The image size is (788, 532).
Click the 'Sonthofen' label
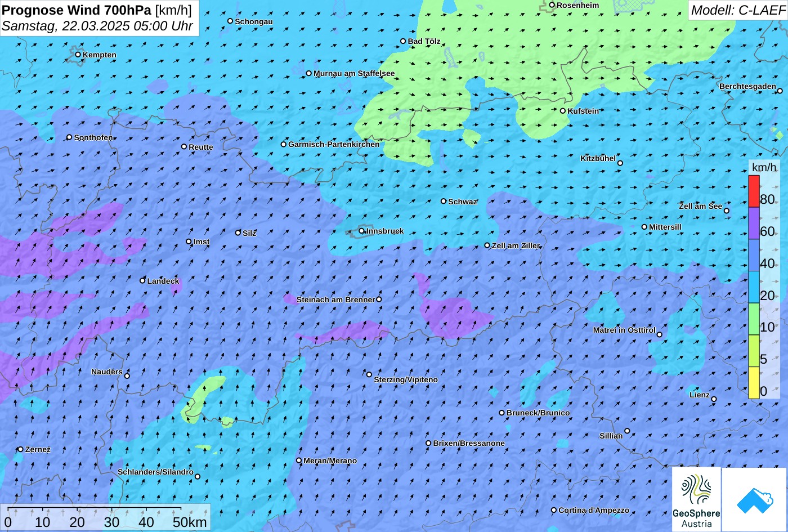point(93,137)
